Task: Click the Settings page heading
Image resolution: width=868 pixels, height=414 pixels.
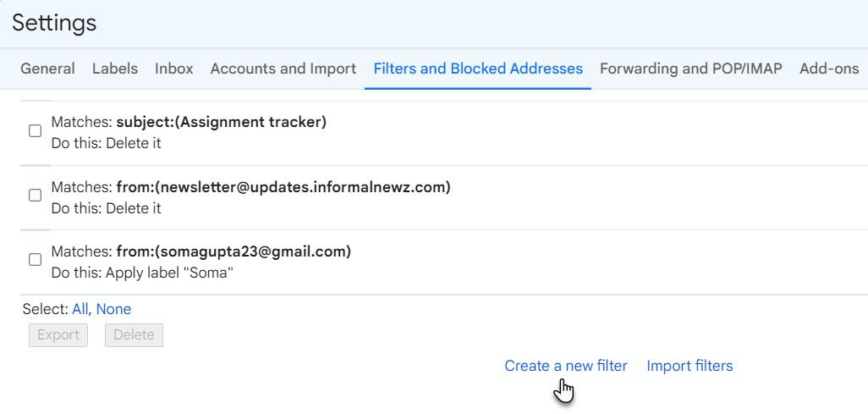Action: [54, 23]
